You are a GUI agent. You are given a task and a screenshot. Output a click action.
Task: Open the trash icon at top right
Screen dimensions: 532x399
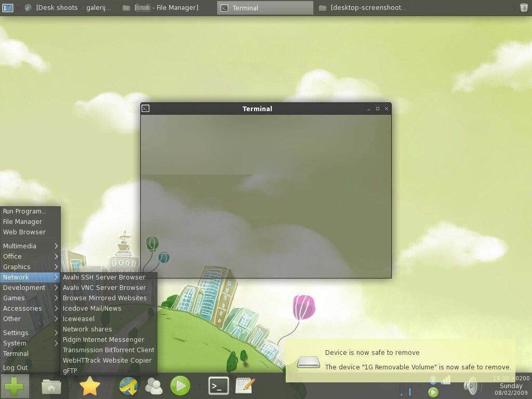[525, 7]
